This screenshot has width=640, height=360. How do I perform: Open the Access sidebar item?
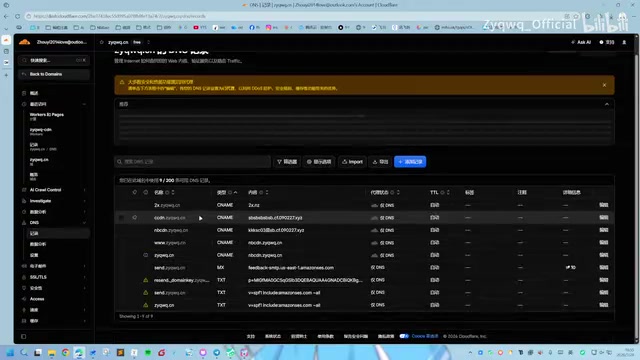pos(37,299)
